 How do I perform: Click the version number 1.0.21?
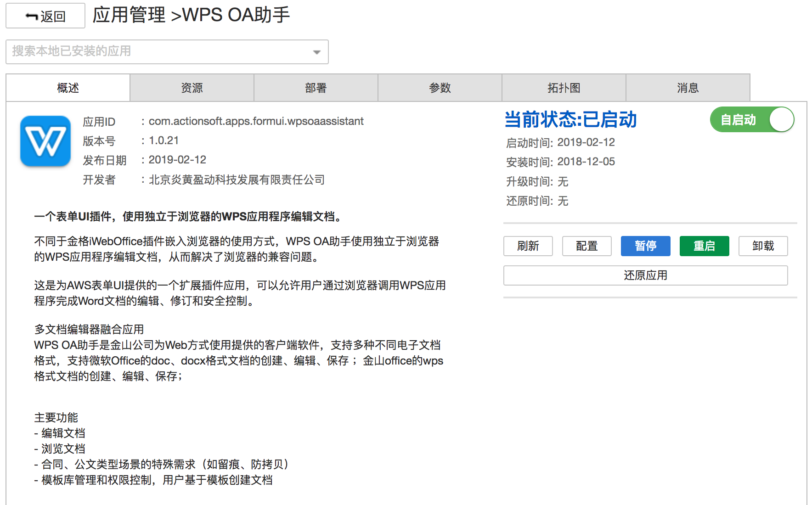pos(164,140)
